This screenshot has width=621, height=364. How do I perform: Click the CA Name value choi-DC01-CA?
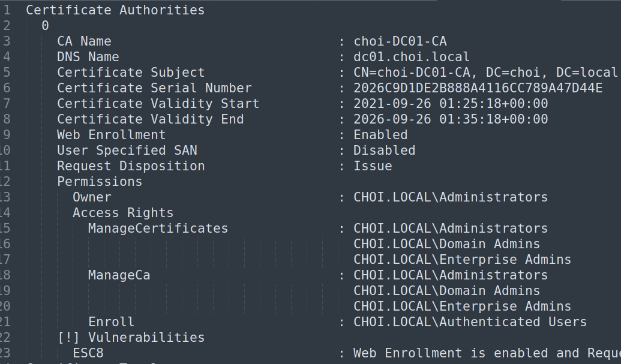pos(400,41)
